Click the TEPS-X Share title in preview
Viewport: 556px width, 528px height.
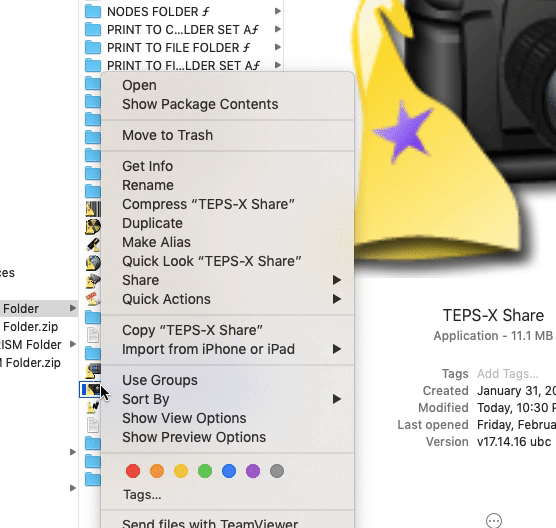(493, 315)
